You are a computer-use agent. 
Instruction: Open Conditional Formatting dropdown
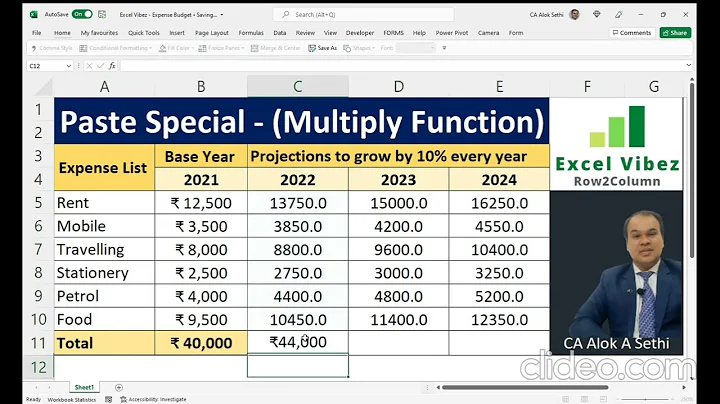[116, 48]
